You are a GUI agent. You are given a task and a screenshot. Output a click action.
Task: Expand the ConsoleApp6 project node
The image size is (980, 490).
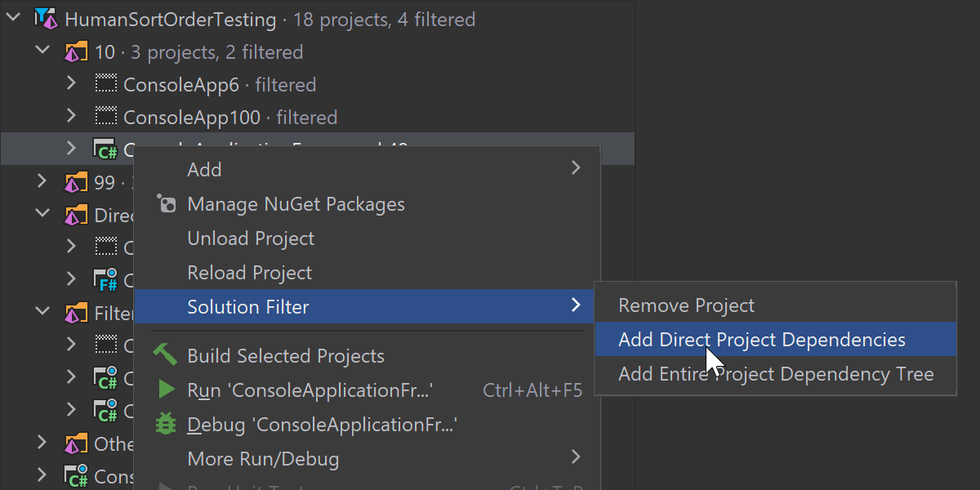tap(71, 83)
